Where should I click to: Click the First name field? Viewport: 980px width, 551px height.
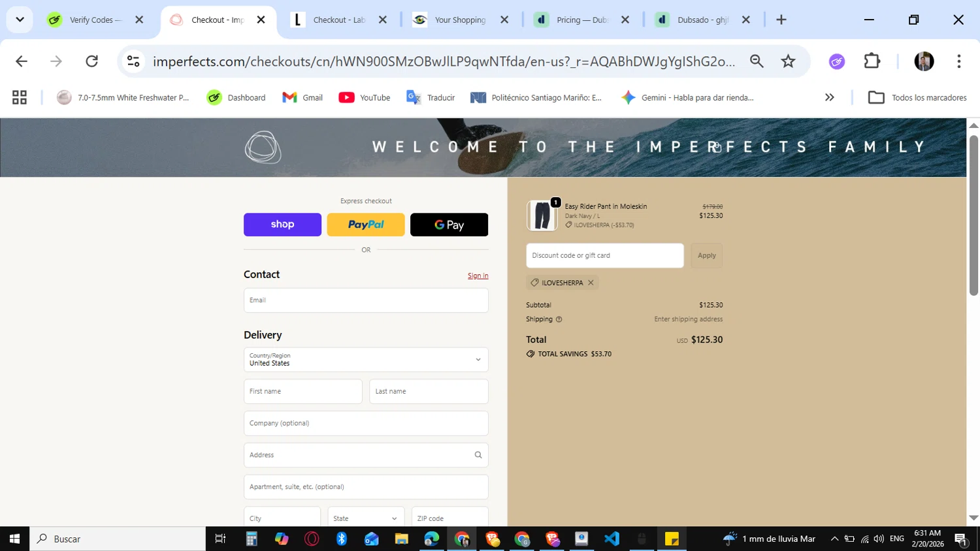tap(303, 392)
